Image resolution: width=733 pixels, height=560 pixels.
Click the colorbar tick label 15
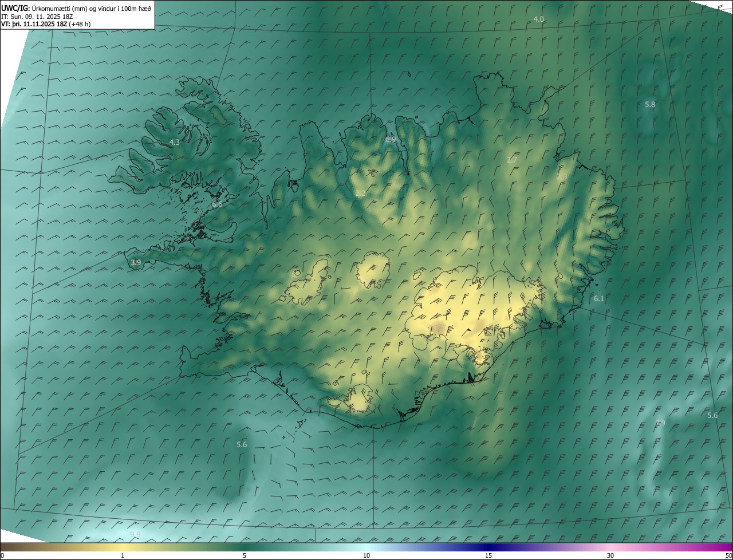(x=488, y=555)
